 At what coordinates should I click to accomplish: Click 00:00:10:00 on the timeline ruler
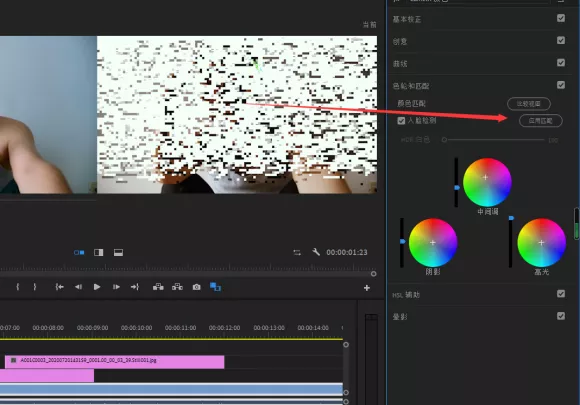coord(136,328)
